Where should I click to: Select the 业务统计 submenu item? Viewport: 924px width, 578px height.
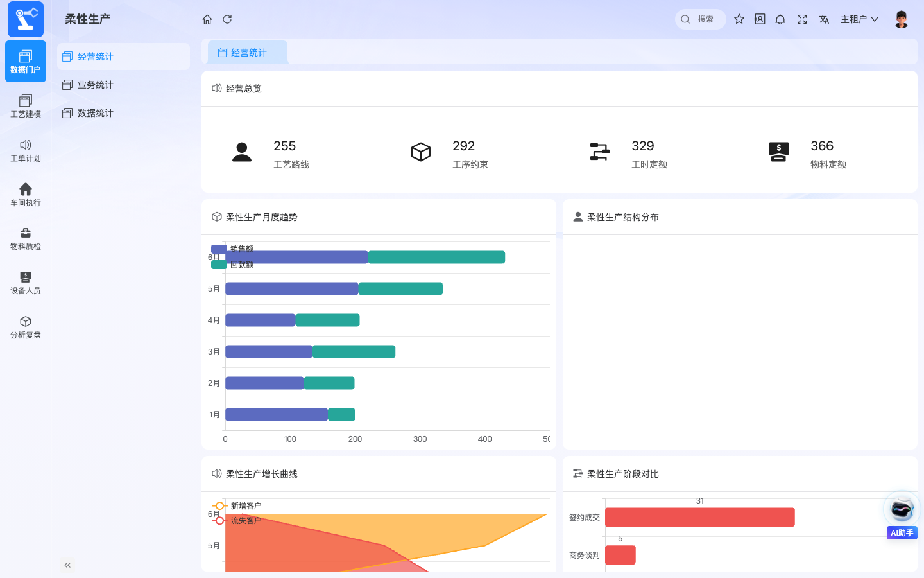tap(123, 85)
